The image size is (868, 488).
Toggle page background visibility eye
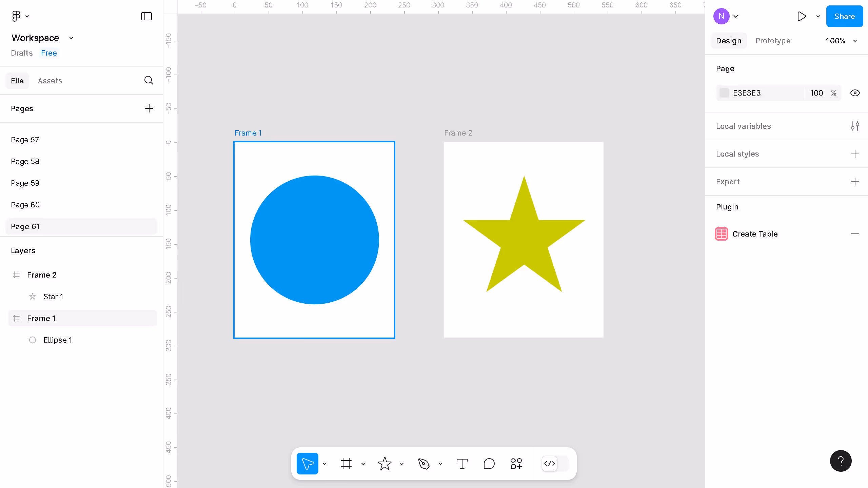point(855,93)
